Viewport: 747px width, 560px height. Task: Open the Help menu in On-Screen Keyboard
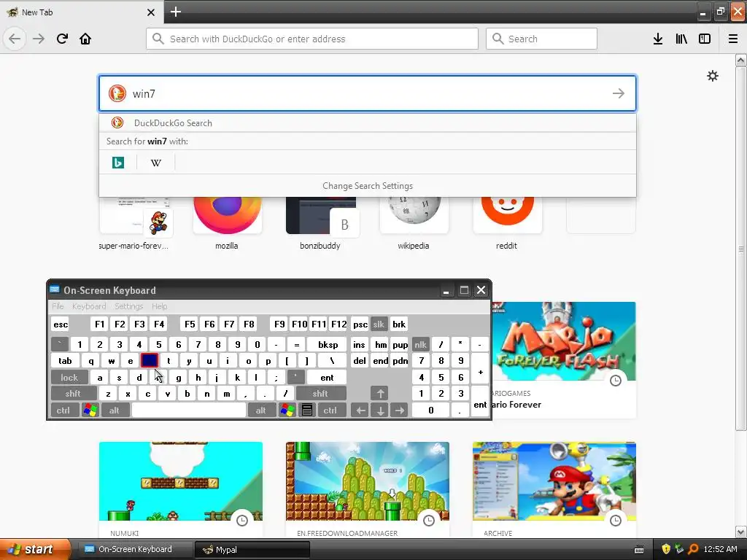(x=160, y=306)
